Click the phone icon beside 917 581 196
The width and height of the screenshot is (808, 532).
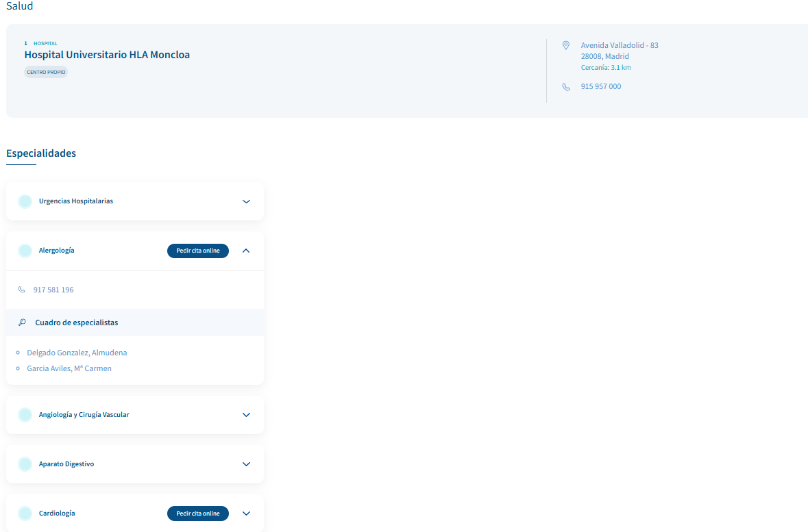21,290
